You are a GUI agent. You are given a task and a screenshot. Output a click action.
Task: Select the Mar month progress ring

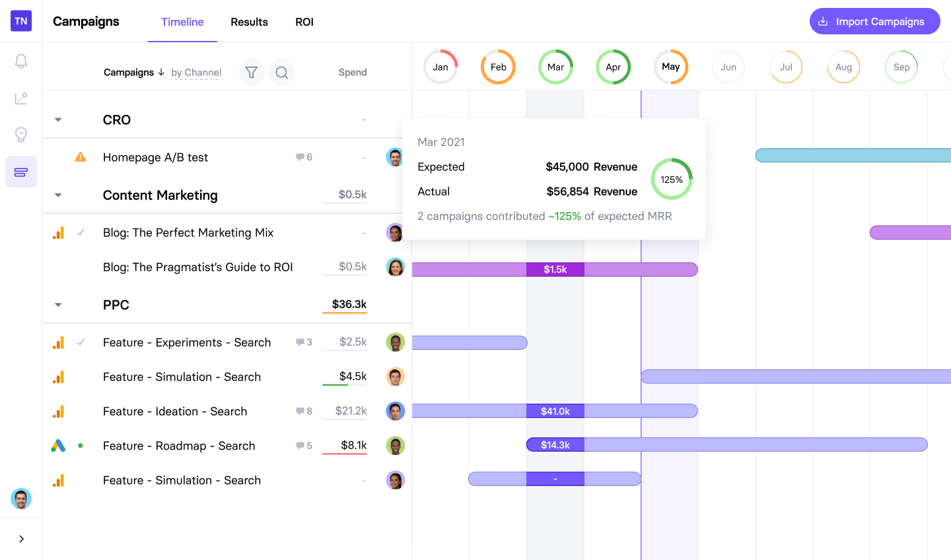pyautogui.click(x=555, y=67)
